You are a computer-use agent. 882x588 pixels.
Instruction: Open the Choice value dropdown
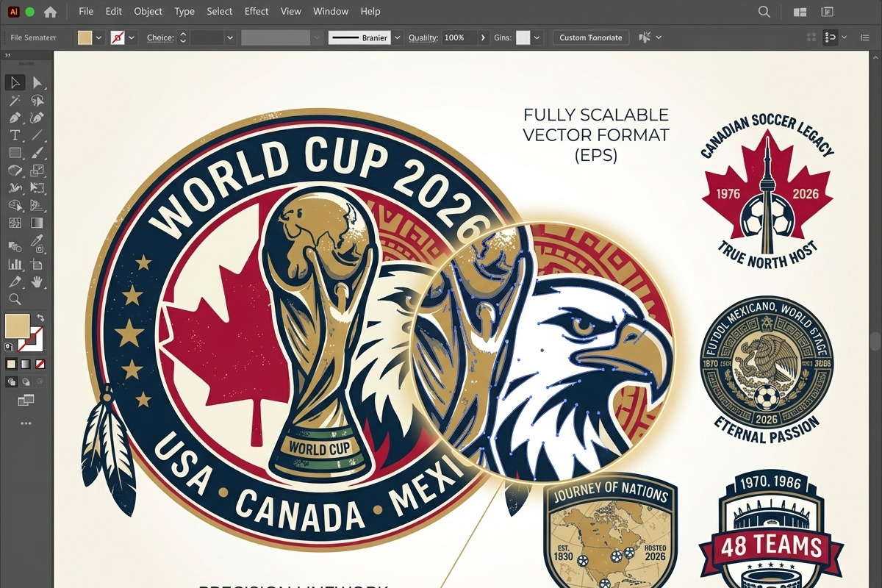[x=229, y=37]
